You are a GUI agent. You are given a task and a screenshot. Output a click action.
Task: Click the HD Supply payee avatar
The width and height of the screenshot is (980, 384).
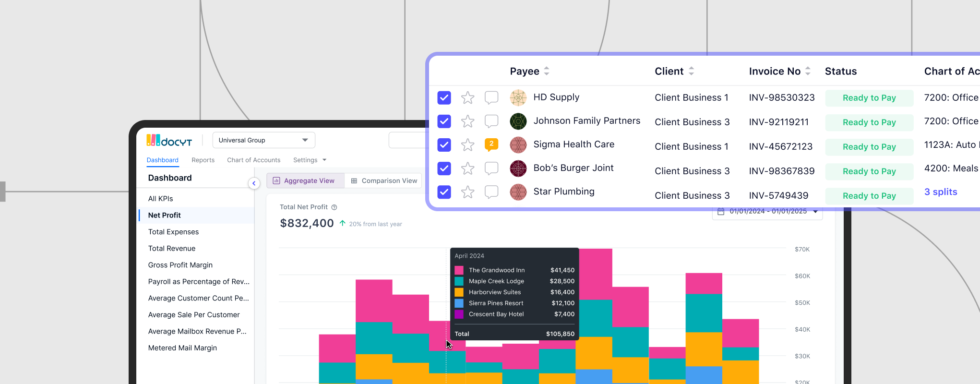(x=518, y=98)
